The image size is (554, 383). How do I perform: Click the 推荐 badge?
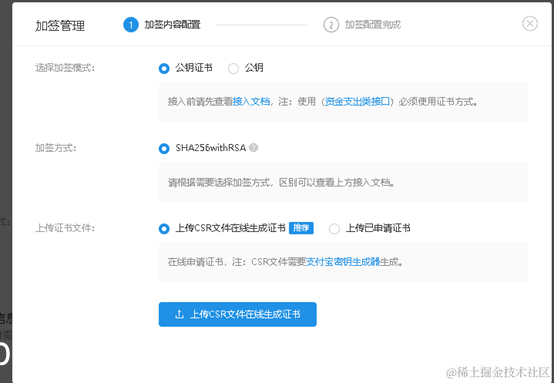301,228
